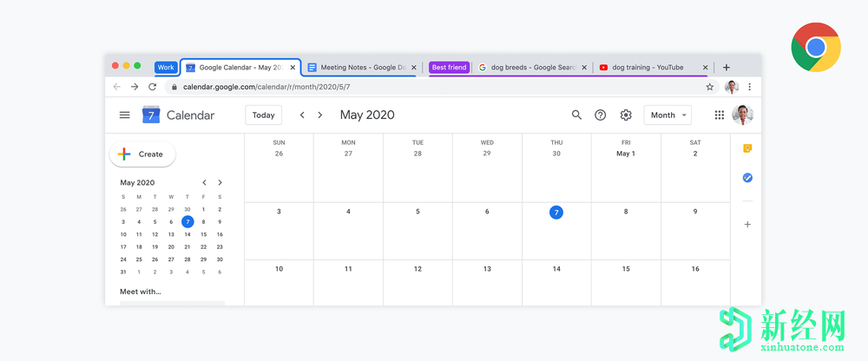
Task: Go to previous month in mini calendar
Action: point(204,183)
